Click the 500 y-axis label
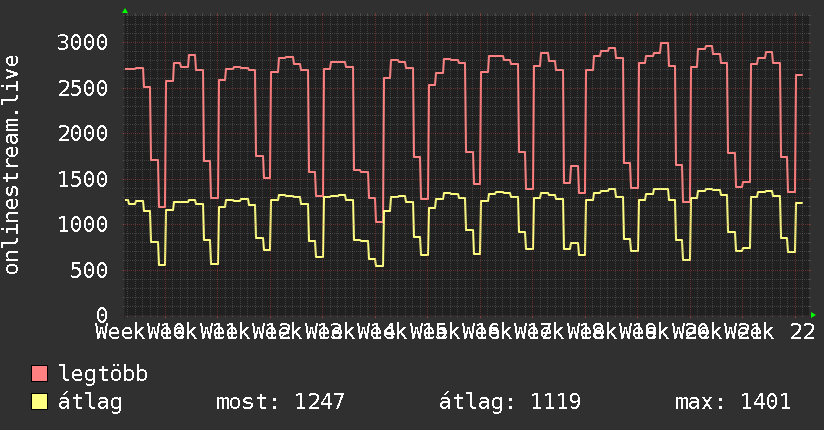Image resolution: width=824 pixels, height=430 pixels. (x=89, y=270)
